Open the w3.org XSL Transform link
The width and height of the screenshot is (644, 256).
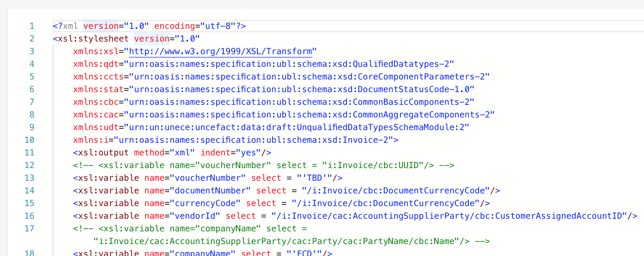tap(220, 51)
